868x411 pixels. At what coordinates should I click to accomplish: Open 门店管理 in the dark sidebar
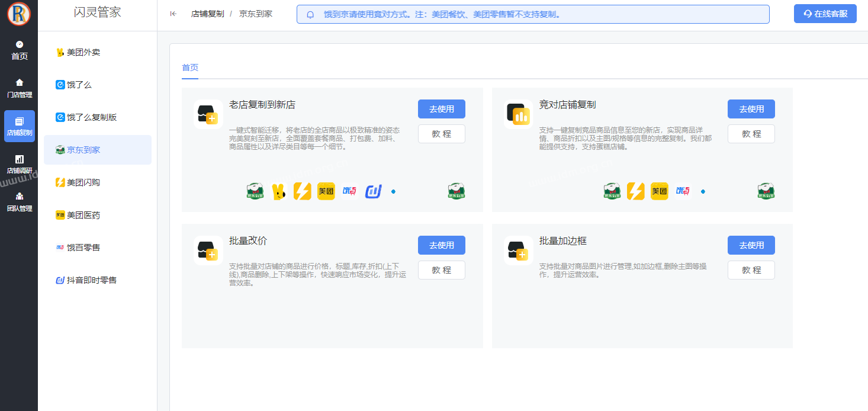pos(20,88)
